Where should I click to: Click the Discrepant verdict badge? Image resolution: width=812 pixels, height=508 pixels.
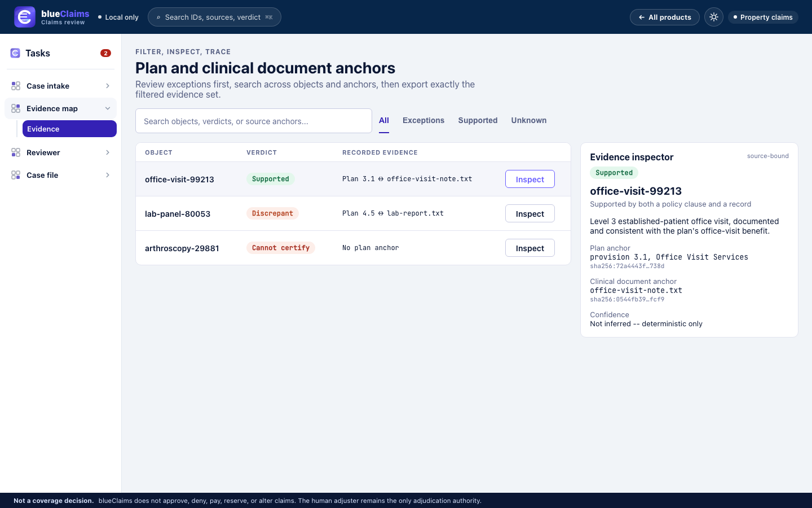point(272,213)
